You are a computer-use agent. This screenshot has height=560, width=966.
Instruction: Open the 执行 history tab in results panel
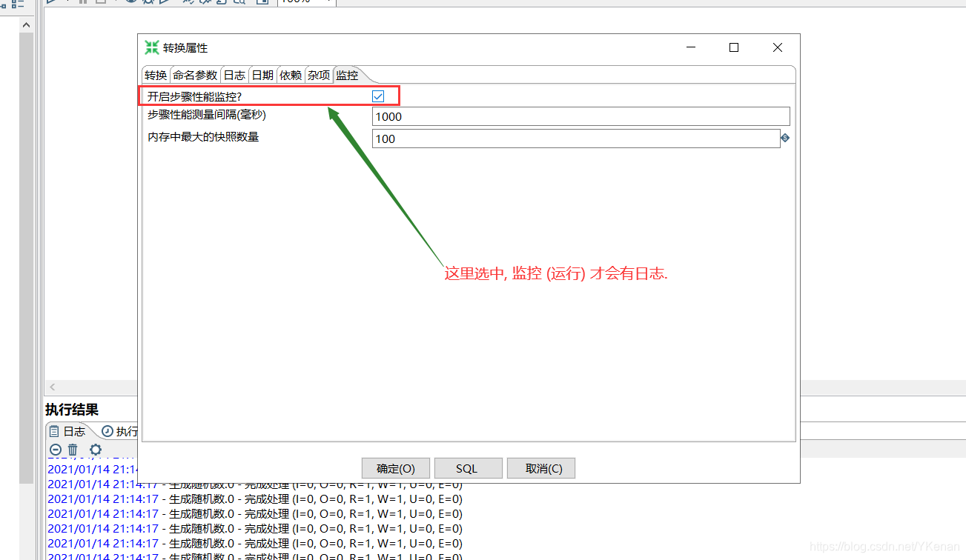tap(119, 431)
